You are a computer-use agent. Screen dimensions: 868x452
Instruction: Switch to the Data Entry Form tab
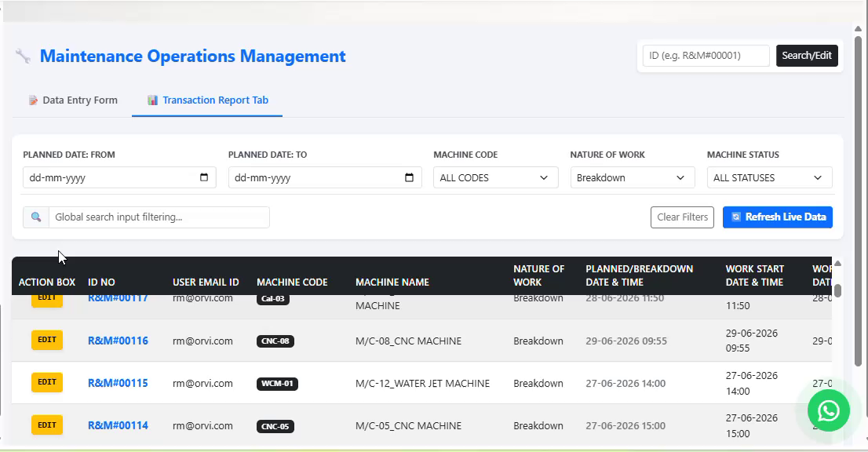click(72, 100)
